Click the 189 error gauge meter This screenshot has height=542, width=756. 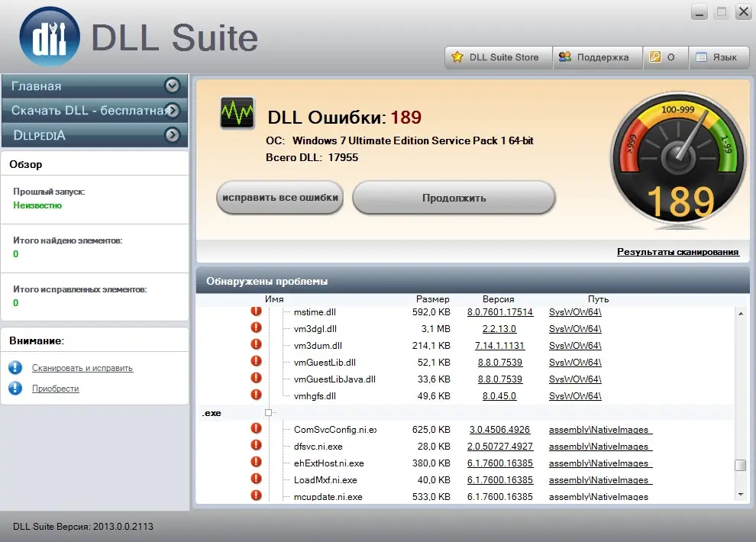[x=678, y=160]
